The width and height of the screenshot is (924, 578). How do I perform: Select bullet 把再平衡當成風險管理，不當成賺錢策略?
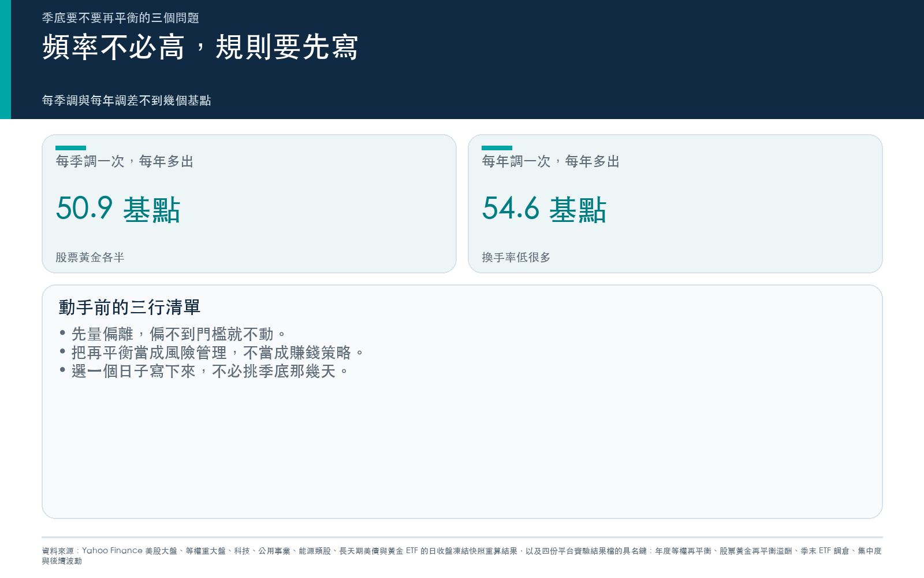pos(211,353)
